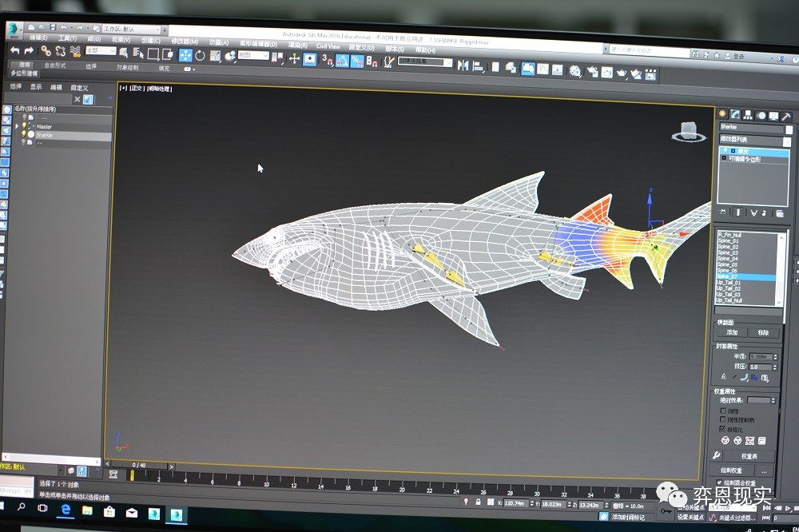Click the Align tool icon

point(478,66)
